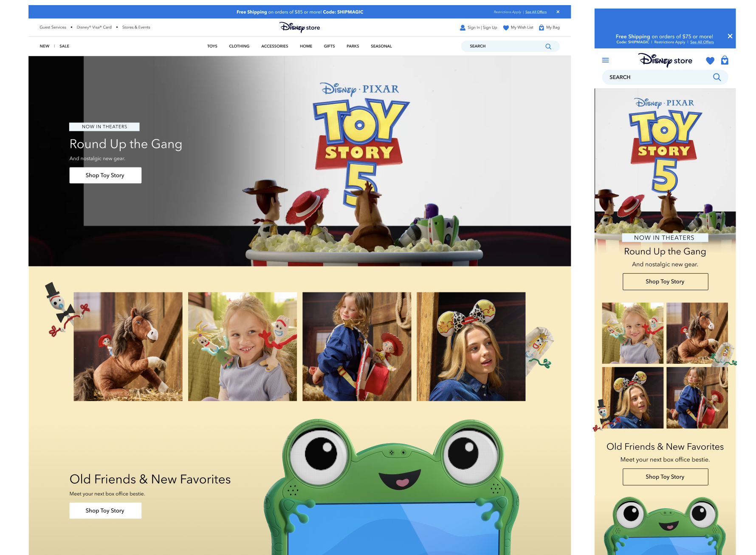The height and width of the screenshot is (555, 756).
Task: Click desktop Shop Toy Story under Old Friends
Action: tap(105, 510)
